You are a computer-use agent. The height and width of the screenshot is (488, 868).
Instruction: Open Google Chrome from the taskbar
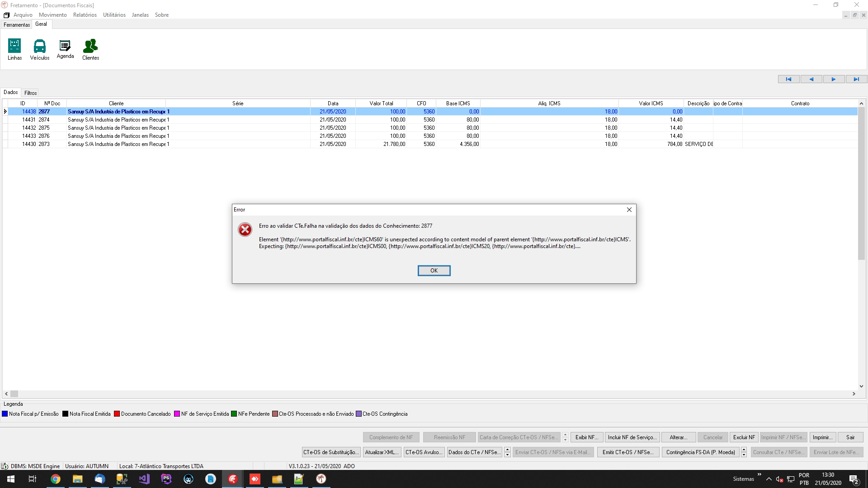[56, 479]
